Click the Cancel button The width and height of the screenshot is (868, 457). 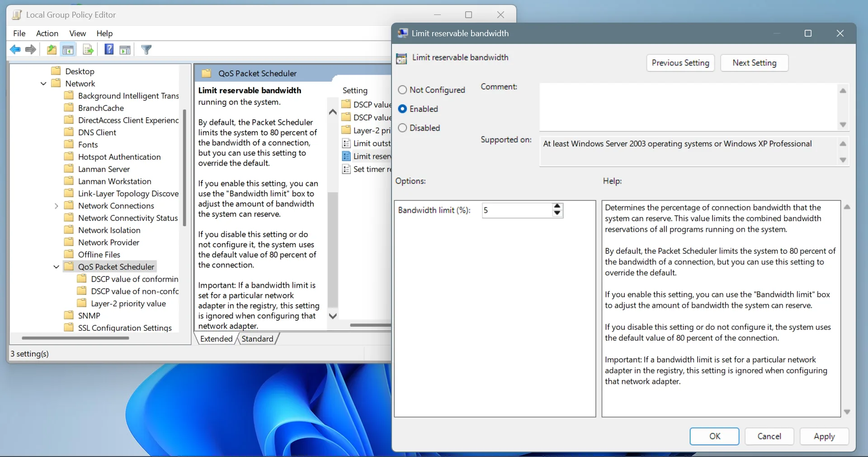tap(769, 436)
